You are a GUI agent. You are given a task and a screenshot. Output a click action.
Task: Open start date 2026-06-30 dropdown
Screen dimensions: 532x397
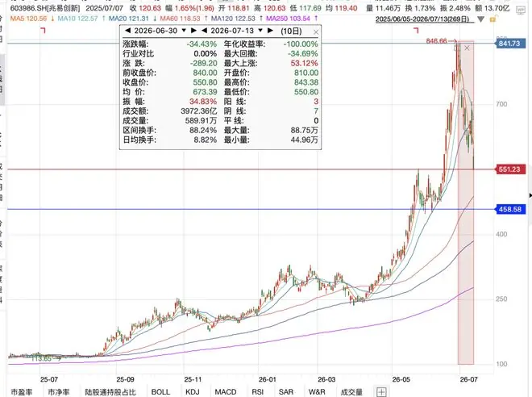(184, 31)
